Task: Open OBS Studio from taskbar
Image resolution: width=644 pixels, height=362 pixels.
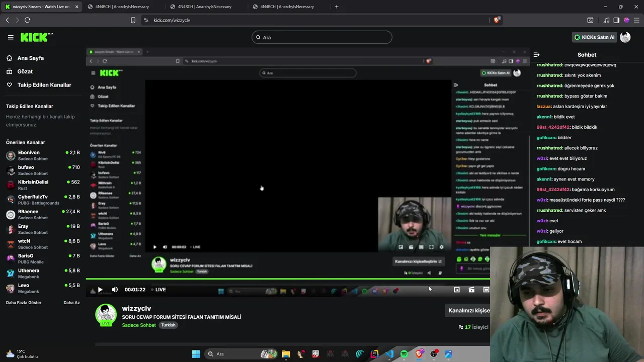Action: (x=434, y=354)
